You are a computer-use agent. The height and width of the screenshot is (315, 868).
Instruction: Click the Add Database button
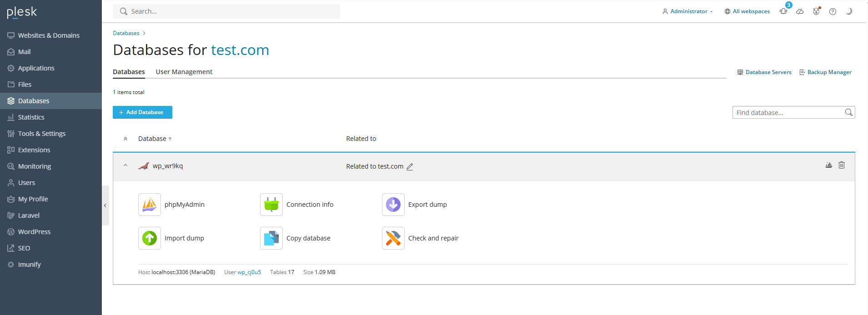(x=142, y=112)
